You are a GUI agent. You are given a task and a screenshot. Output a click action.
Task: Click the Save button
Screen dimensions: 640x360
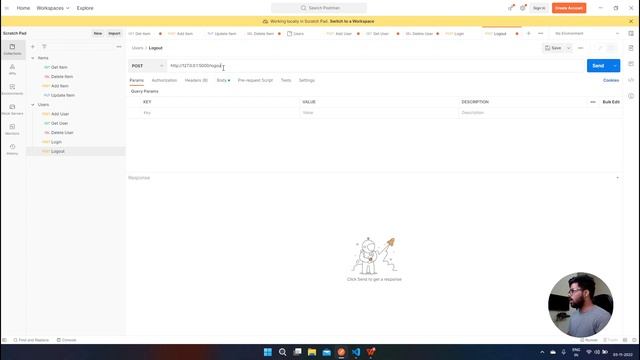coord(553,48)
